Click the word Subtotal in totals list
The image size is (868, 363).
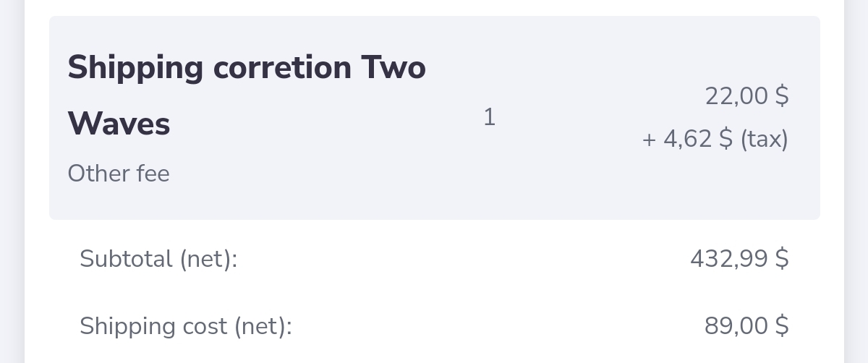[x=126, y=258]
